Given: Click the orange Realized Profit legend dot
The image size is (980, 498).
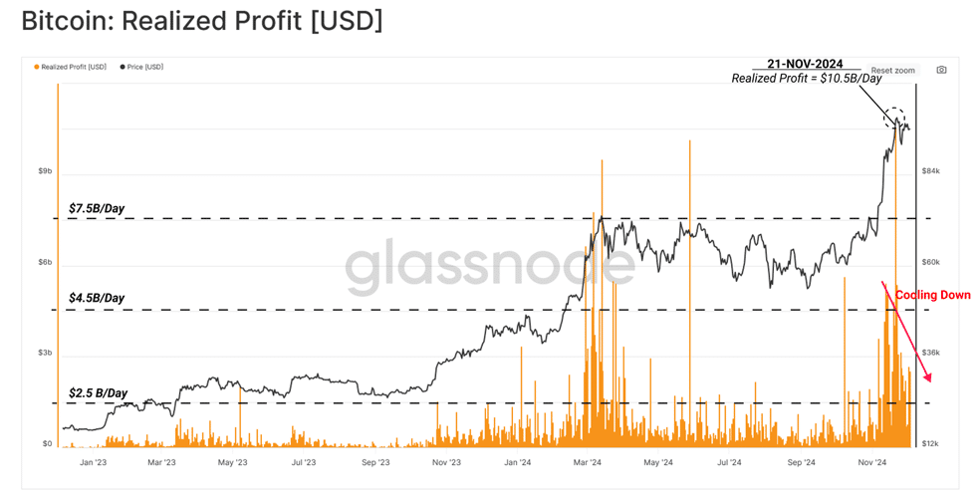Looking at the screenshot, I should (37, 67).
